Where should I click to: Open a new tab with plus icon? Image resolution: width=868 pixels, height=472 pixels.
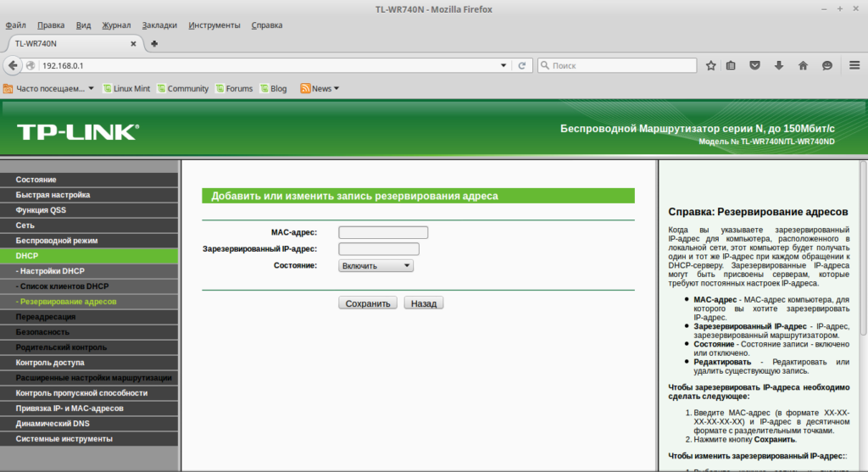click(x=154, y=44)
